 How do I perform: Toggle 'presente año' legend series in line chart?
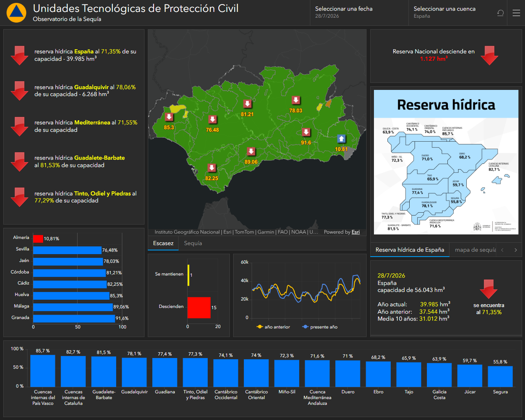click(x=320, y=327)
